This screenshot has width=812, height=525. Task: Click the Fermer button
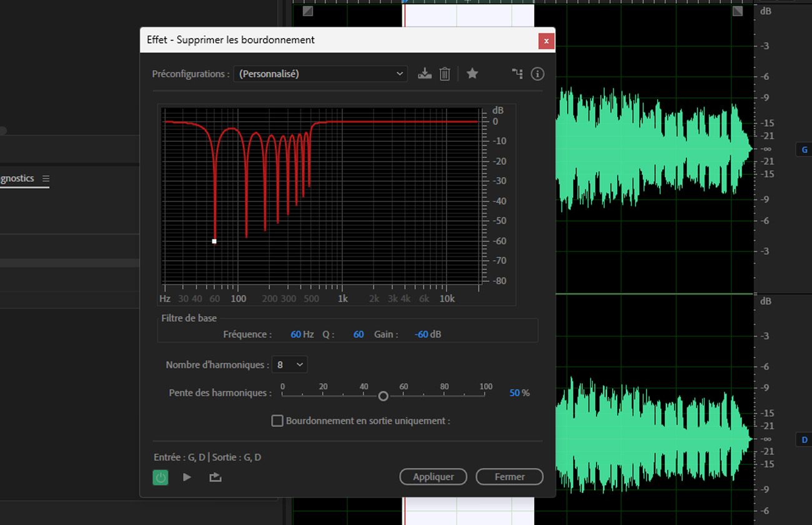click(x=510, y=477)
